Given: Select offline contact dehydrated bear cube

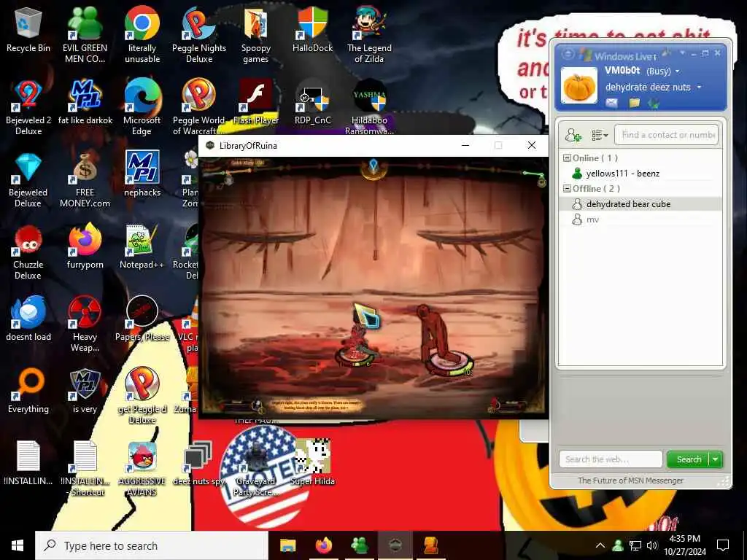Looking at the screenshot, I should coord(642,204).
